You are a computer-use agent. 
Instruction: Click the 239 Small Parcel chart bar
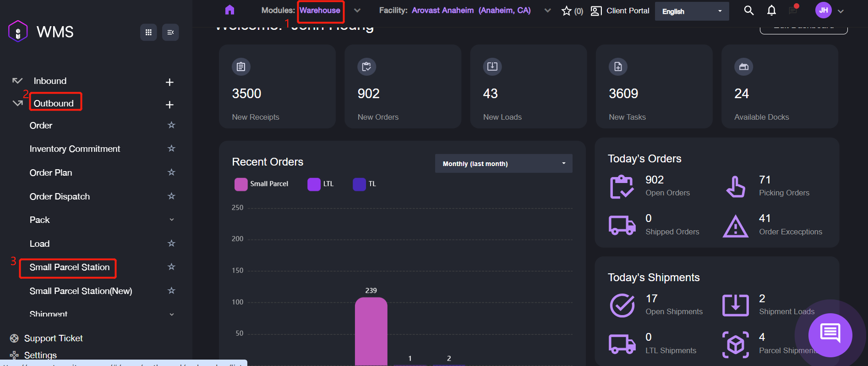pyautogui.click(x=371, y=330)
